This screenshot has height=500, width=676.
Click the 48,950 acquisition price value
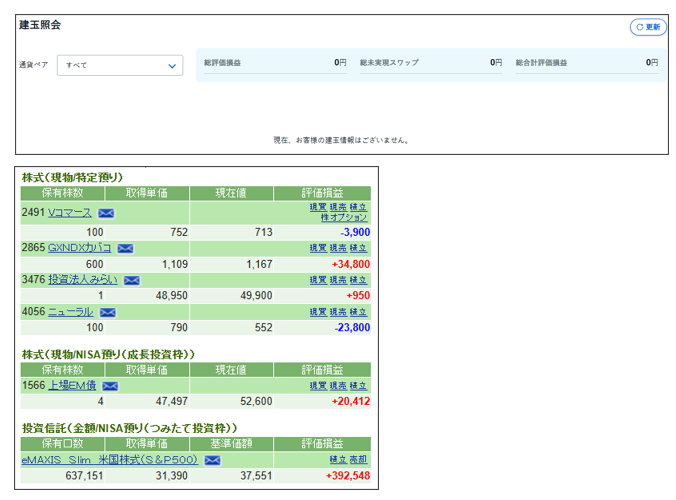172,296
